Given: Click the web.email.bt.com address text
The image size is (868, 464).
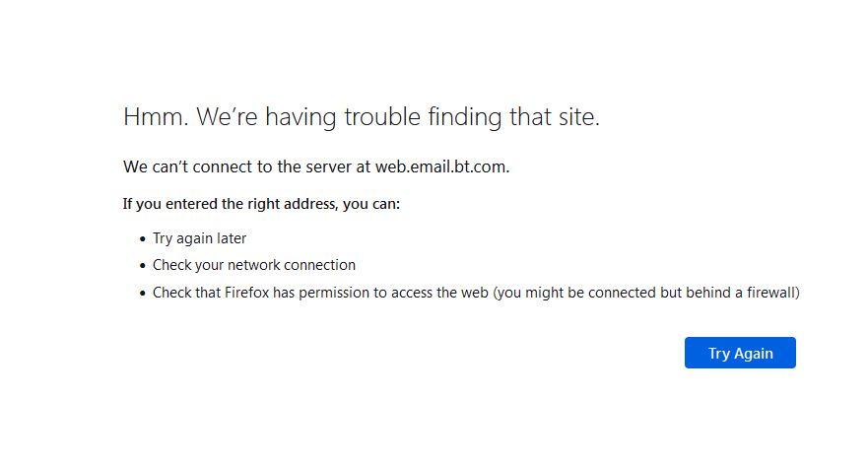Looking at the screenshot, I should (x=441, y=166).
